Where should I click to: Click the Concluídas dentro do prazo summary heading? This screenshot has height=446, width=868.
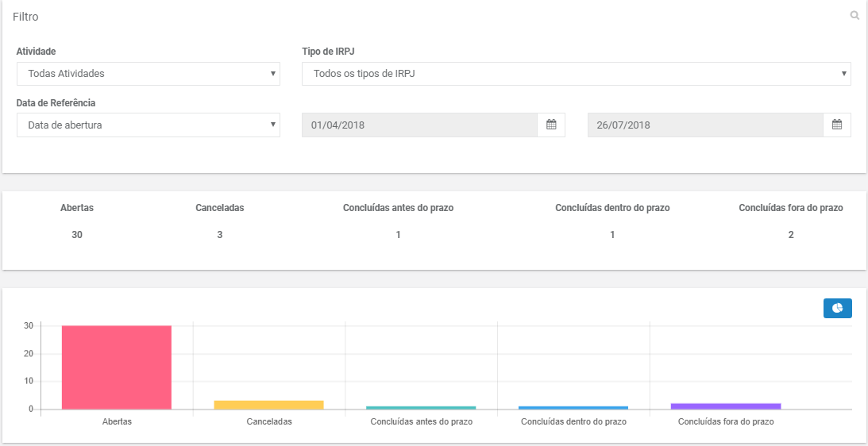(613, 208)
